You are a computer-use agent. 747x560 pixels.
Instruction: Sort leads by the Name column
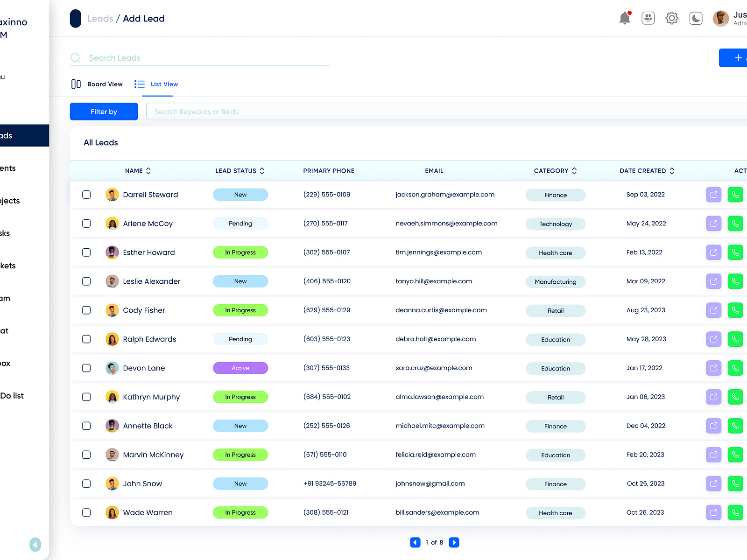click(148, 171)
